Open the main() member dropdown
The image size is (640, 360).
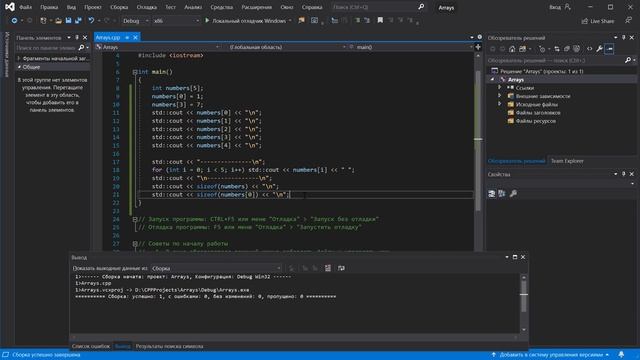click(411, 47)
